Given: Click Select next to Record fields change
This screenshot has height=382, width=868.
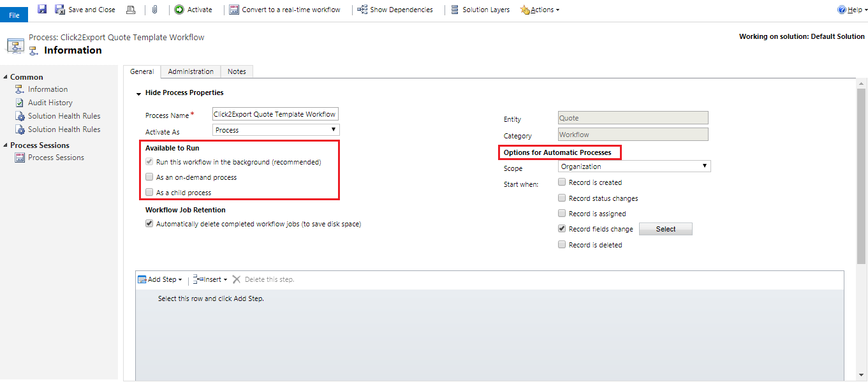Looking at the screenshot, I should tap(666, 229).
